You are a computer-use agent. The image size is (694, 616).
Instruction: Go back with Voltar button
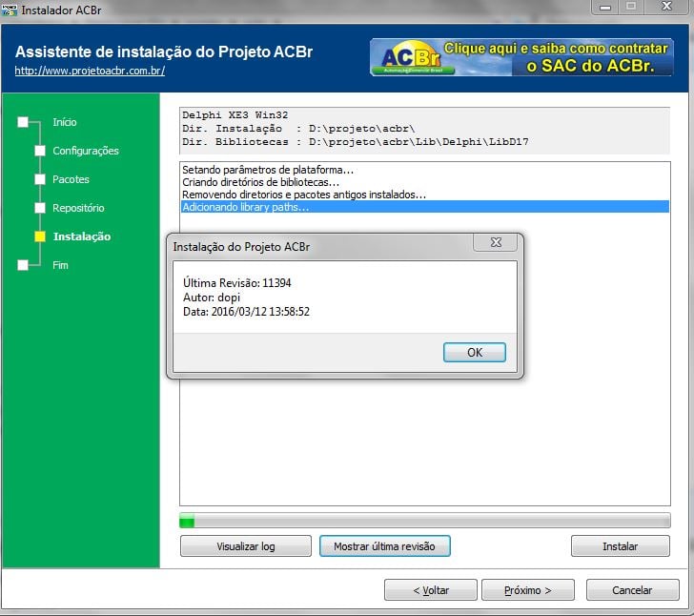click(x=431, y=590)
